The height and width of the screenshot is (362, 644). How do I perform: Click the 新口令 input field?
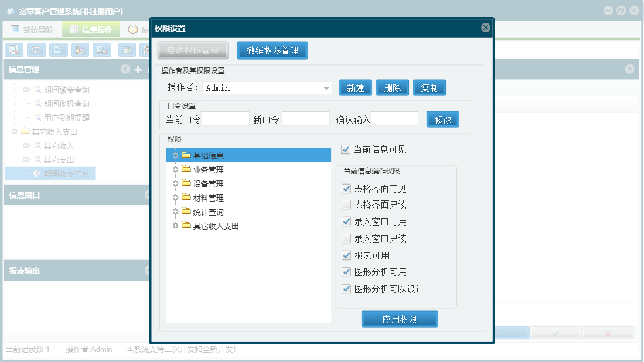pos(305,119)
